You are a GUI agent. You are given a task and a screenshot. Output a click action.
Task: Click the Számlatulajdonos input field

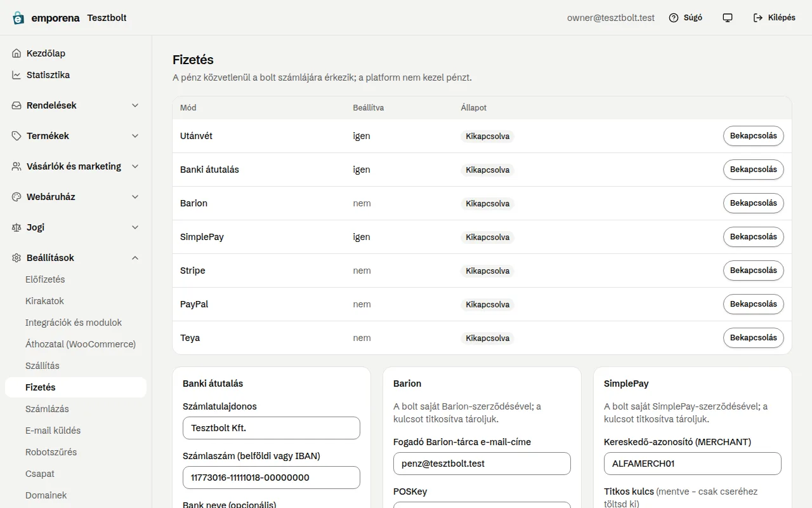(x=272, y=428)
